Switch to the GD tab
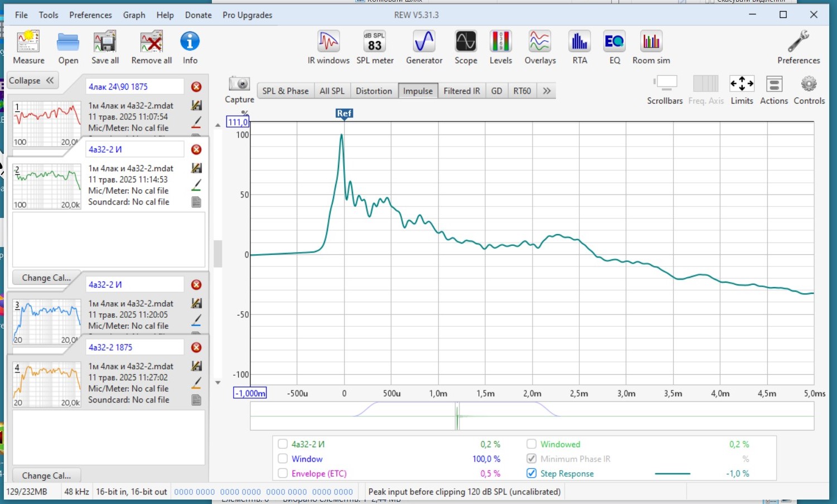837x504 pixels. coord(496,91)
